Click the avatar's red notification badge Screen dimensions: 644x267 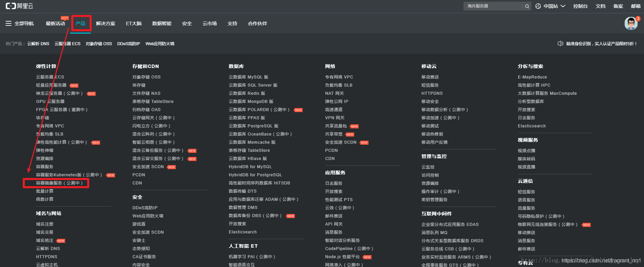638,19
